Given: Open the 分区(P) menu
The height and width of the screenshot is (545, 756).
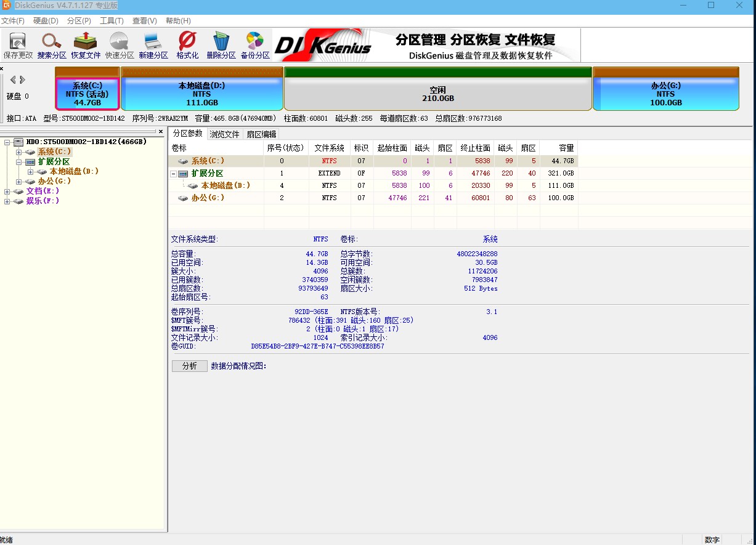Looking at the screenshot, I should tap(79, 21).
